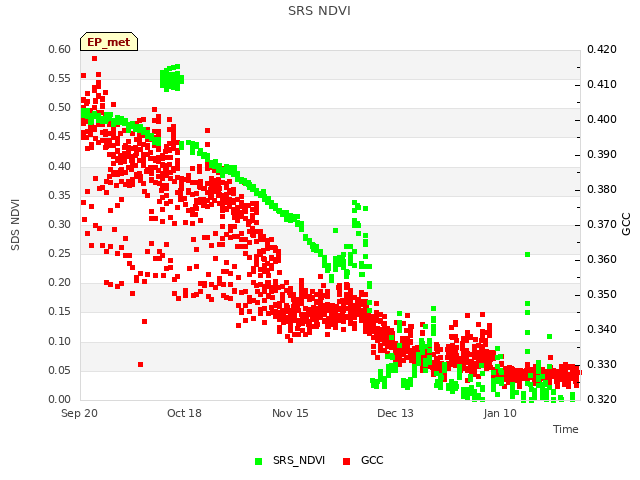Click the Jan 10 date tick label
This screenshot has height=480, width=640.
(500, 413)
